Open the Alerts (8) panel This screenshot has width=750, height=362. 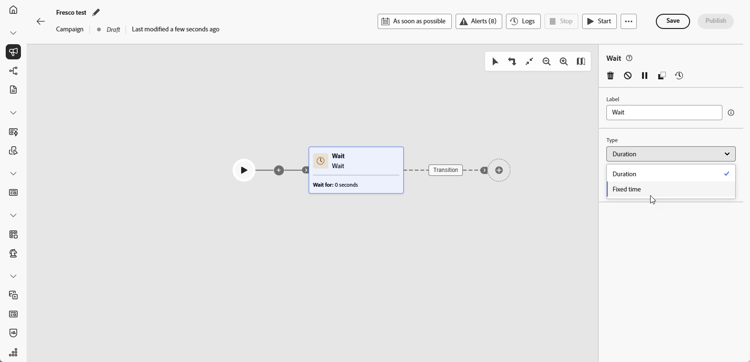479,21
